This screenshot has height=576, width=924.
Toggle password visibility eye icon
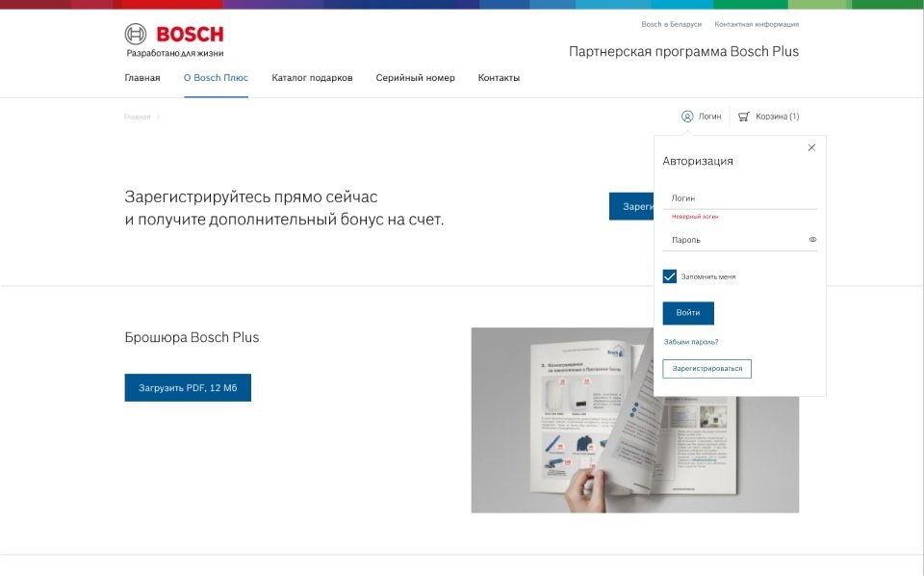pos(812,240)
